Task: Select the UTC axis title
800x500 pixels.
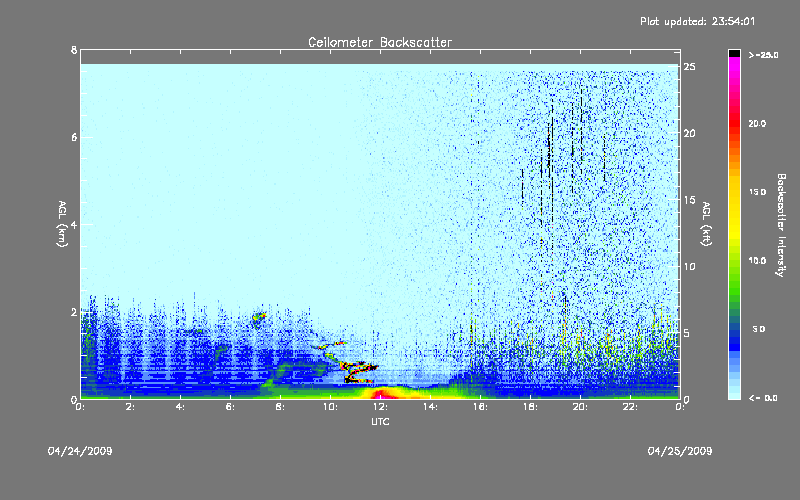Action: pos(380,422)
